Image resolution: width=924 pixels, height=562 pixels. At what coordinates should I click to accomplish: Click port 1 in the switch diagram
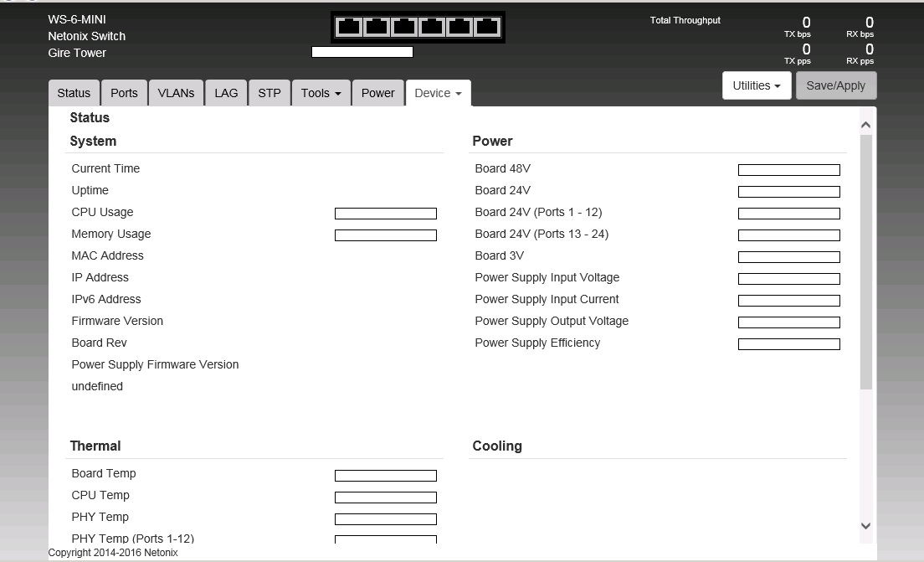(349, 27)
